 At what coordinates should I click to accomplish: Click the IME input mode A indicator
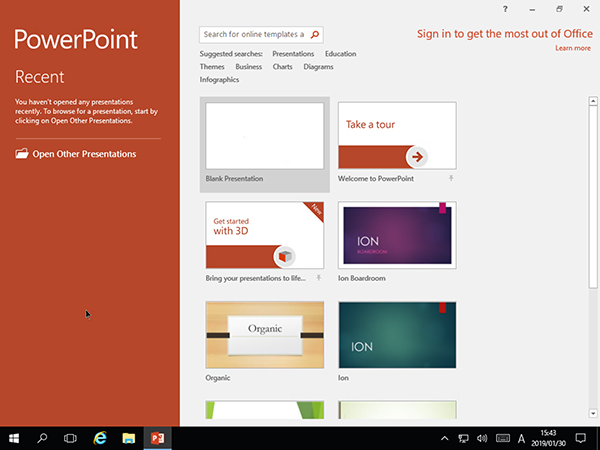(x=521, y=439)
